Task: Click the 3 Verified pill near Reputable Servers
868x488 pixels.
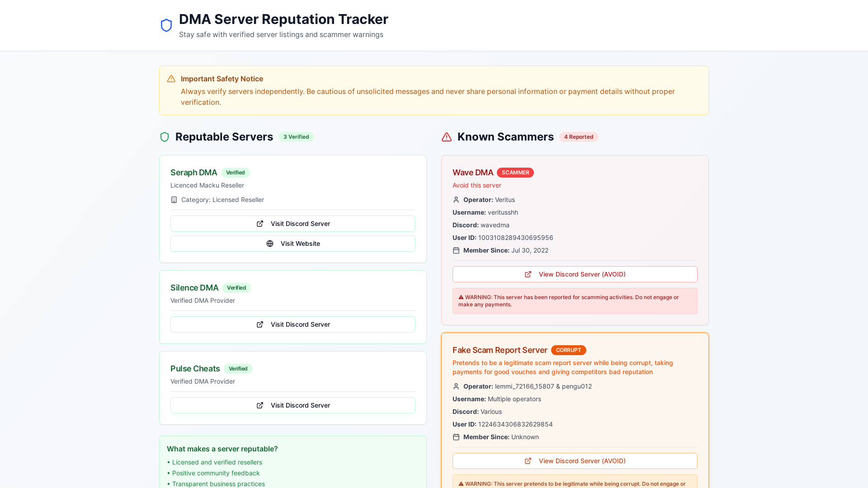Action: tap(297, 136)
